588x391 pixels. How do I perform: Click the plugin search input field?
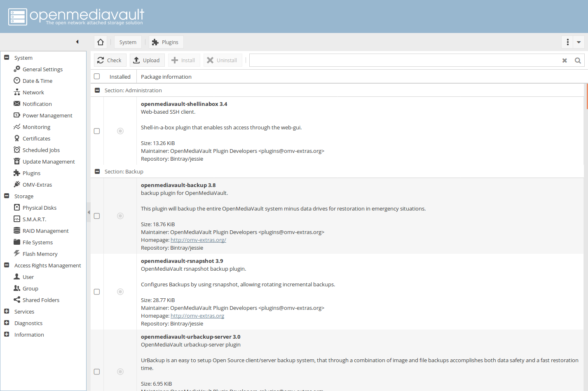click(x=405, y=60)
